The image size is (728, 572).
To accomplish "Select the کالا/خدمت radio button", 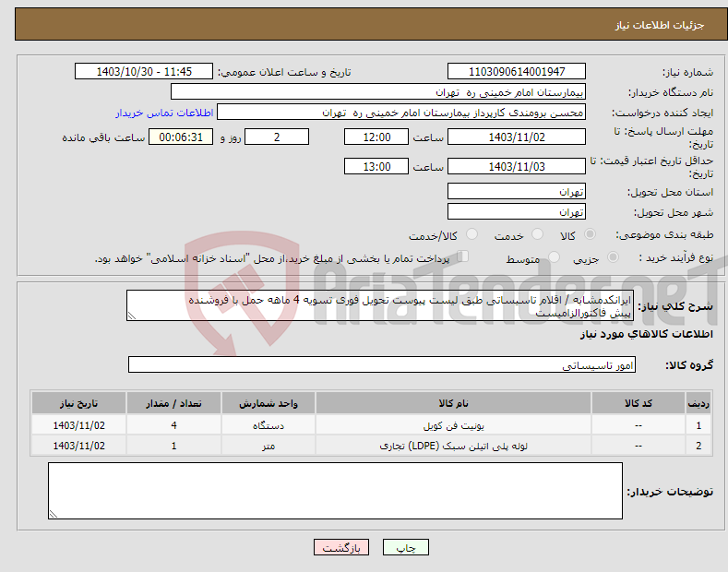I will 471,234.
